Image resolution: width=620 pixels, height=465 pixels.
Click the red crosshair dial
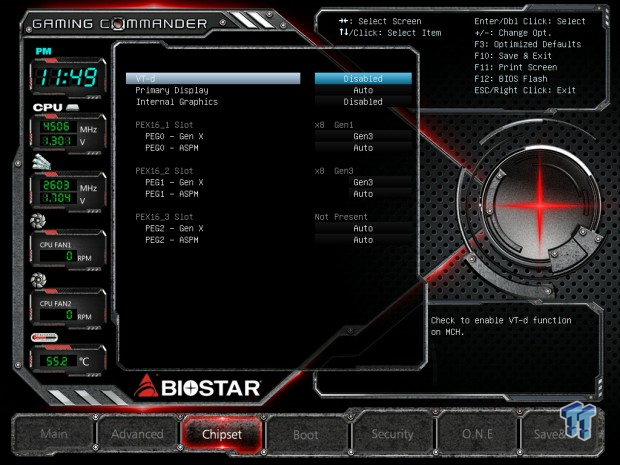click(x=539, y=205)
